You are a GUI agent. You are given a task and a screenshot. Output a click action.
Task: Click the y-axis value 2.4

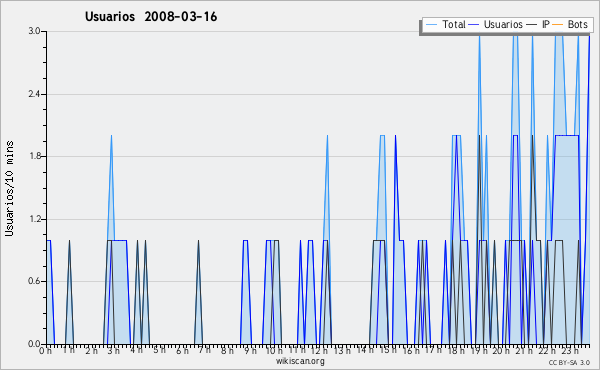tap(34, 94)
